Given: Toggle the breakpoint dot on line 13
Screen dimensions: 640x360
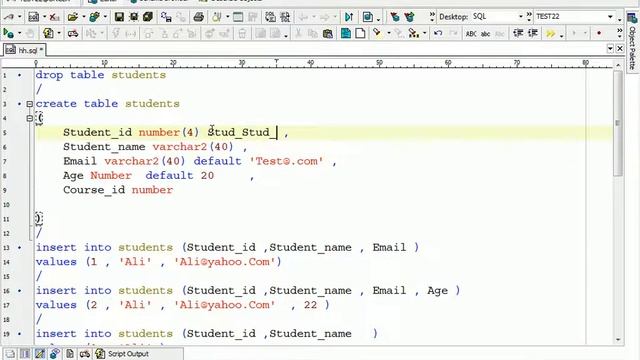Looking at the screenshot, I should click(x=19, y=248).
